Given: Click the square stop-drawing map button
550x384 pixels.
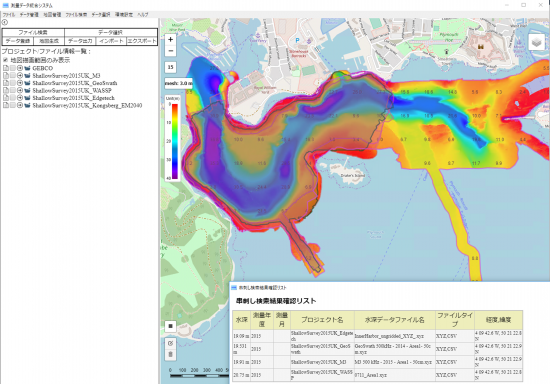Looking at the screenshot, I should point(170,326).
